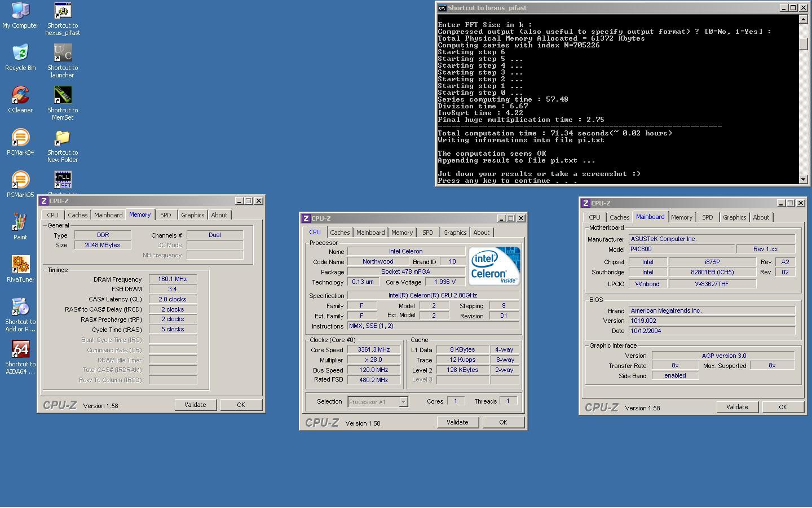Select Caches tab in center CPU-Z window
812x508 pixels.
[x=340, y=233]
